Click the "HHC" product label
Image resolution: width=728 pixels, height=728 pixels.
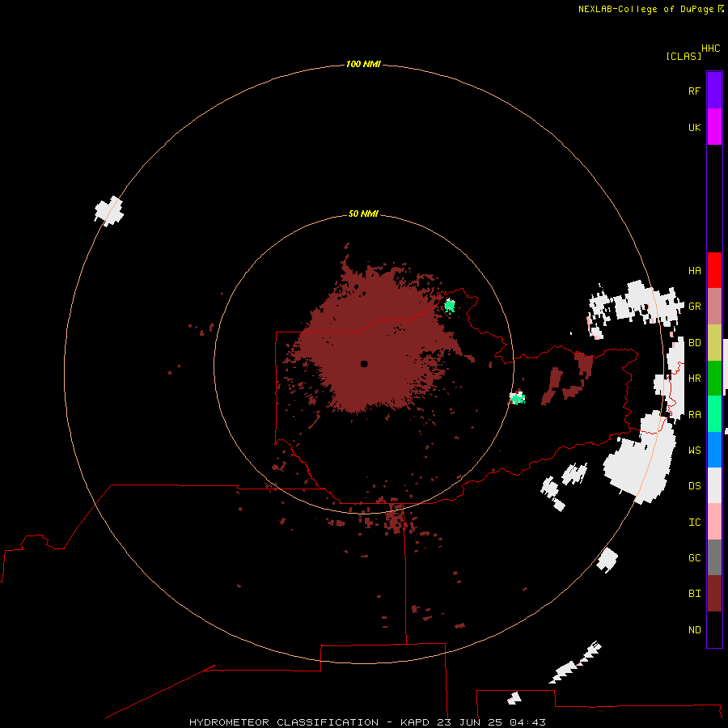(x=711, y=49)
